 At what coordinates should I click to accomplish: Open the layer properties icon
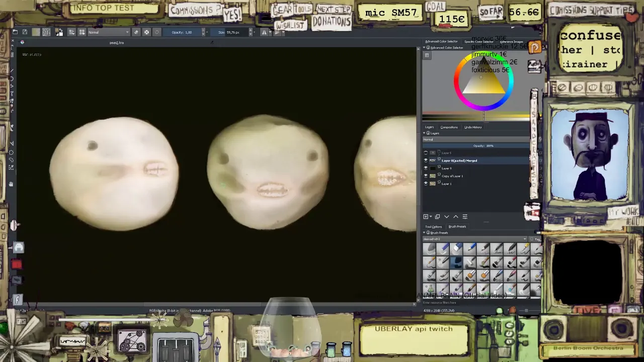click(465, 217)
